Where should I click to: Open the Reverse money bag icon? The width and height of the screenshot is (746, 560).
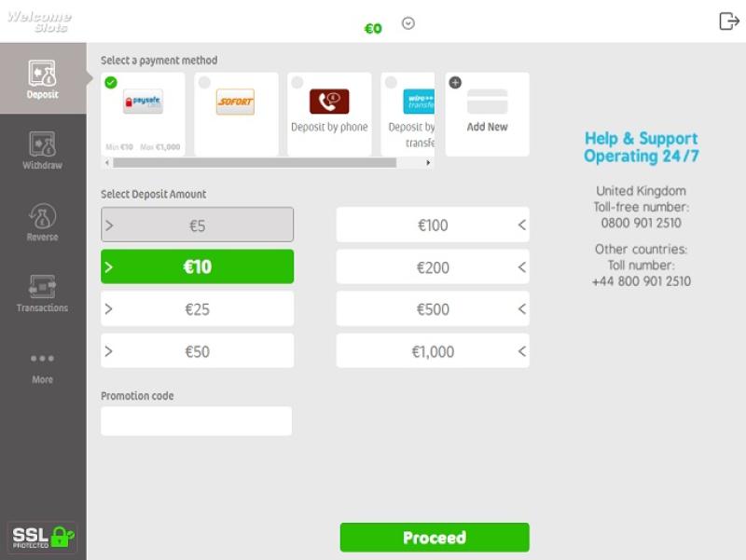point(42,216)
